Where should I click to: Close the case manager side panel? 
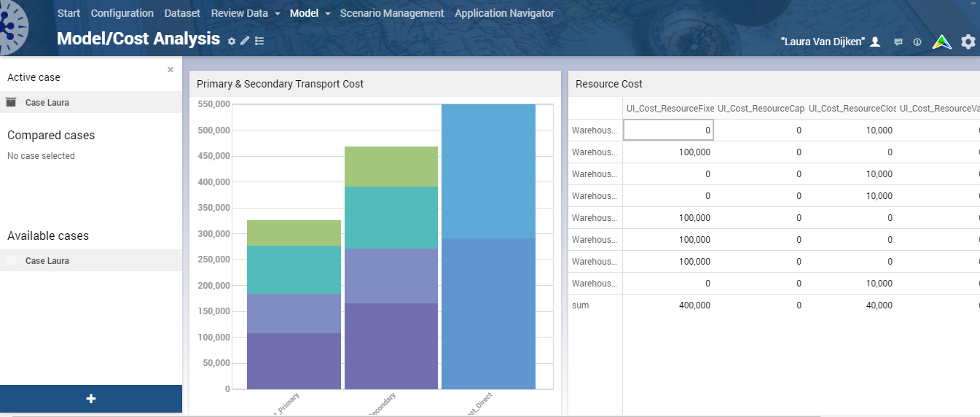(170, 70)
